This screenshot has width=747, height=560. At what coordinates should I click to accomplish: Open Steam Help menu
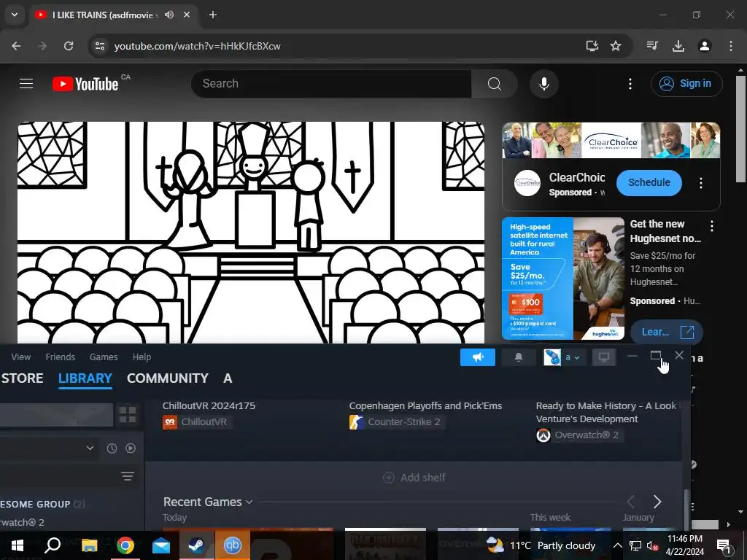coord(142,357)
